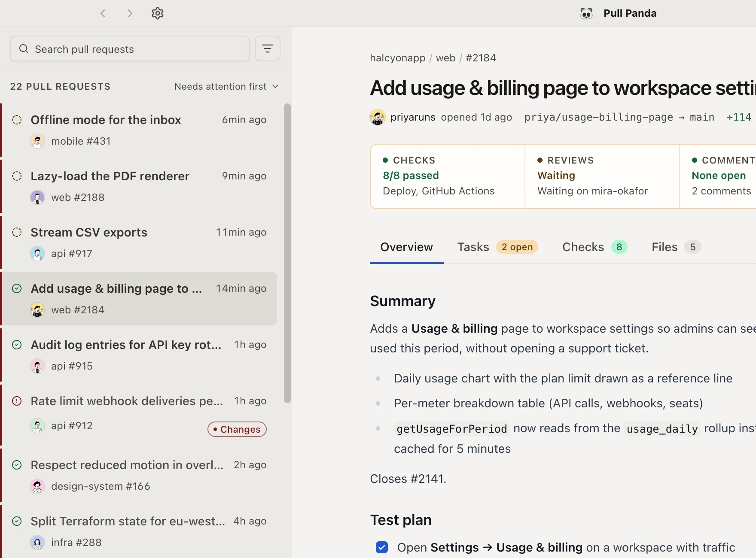Screen dimensions: 756x558
Task: Click the pull request list scrollbar
Action: [287, 253]
